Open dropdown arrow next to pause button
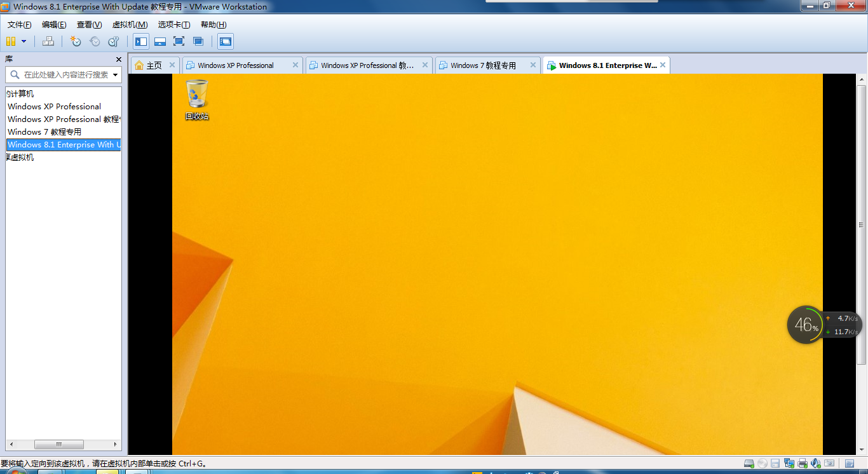 [24, 41]
